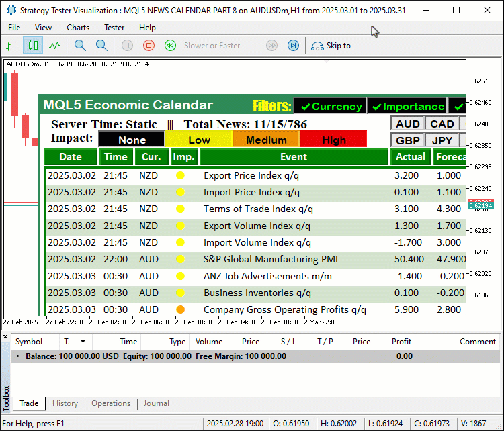Select the Trade tab
Screen dimensions: 504x431
(29, 403)
